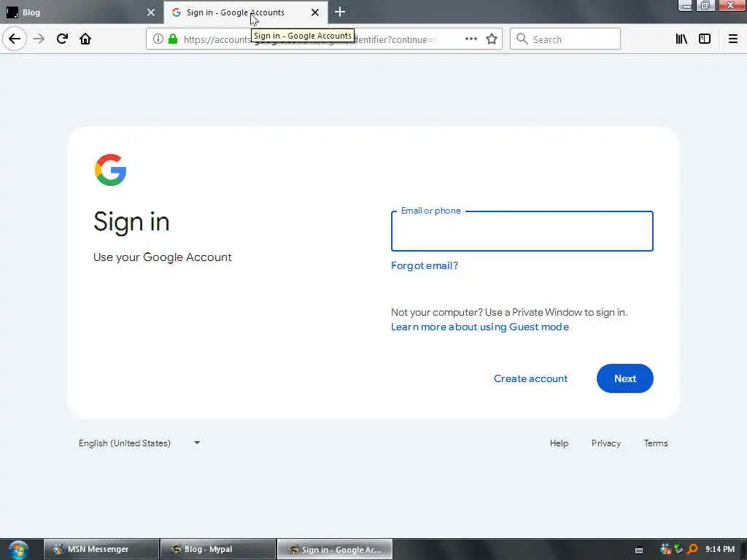Click the Google G logo
747x560 pixels.
point(111,169)
